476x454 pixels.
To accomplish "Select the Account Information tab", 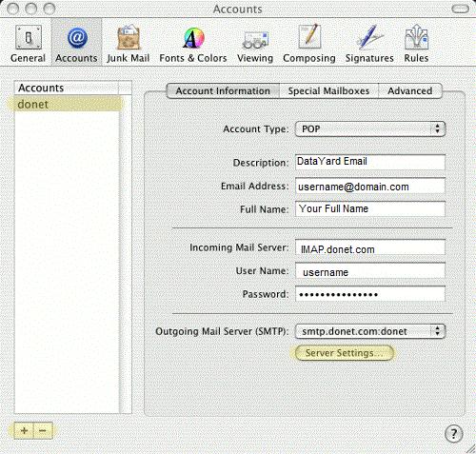I will point(223,91).
